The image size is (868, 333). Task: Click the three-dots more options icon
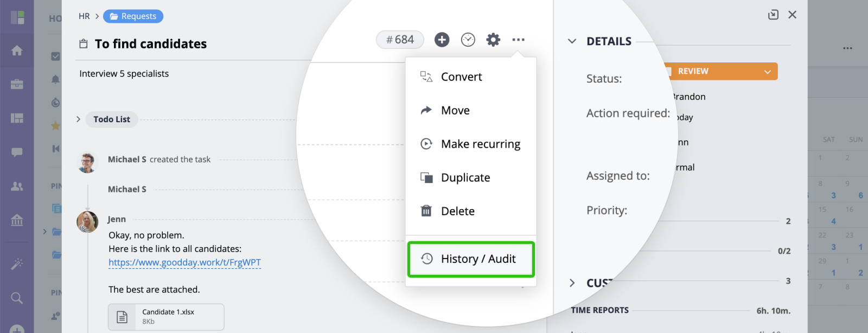pos(518,40)
